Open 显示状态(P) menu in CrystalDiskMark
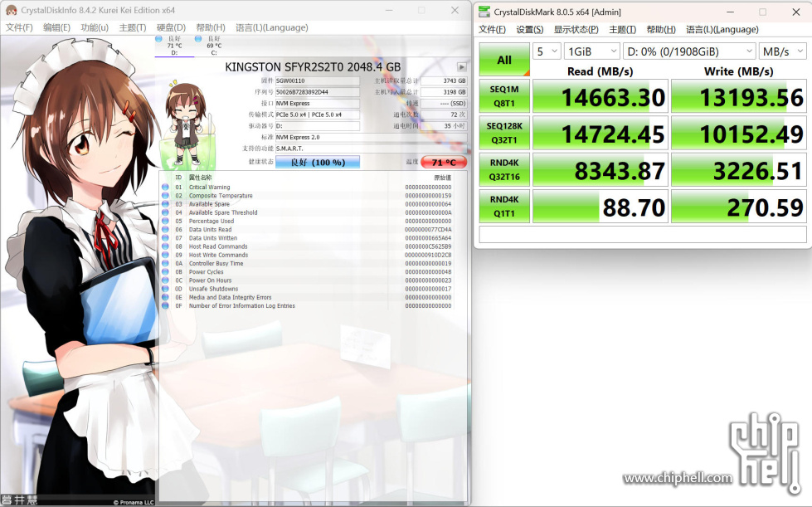 tap(576, 29)
